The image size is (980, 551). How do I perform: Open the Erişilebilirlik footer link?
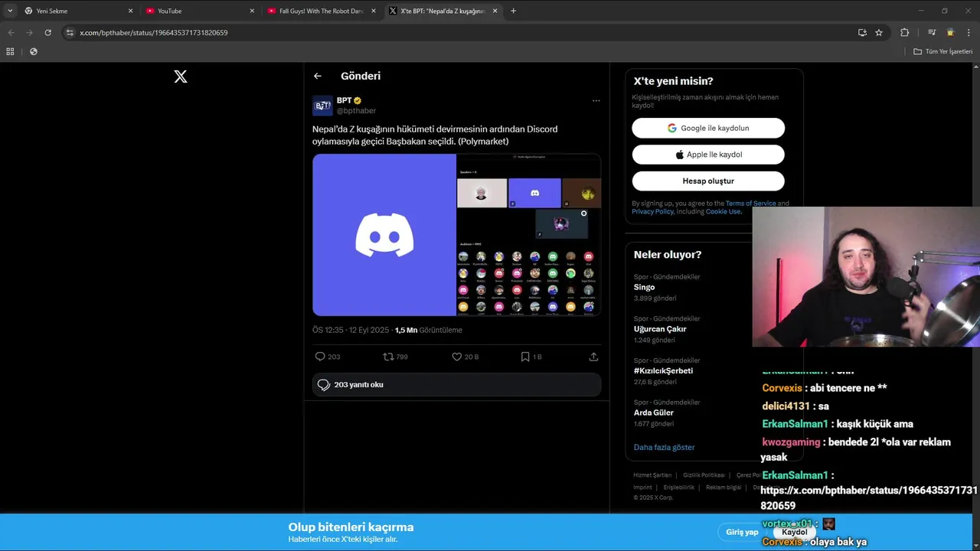[x=679, y=487]
